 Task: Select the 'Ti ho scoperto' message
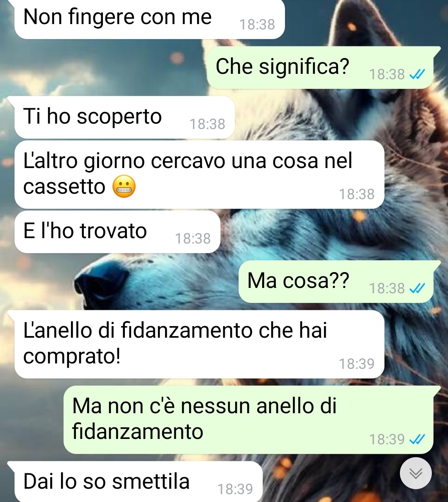124,117
